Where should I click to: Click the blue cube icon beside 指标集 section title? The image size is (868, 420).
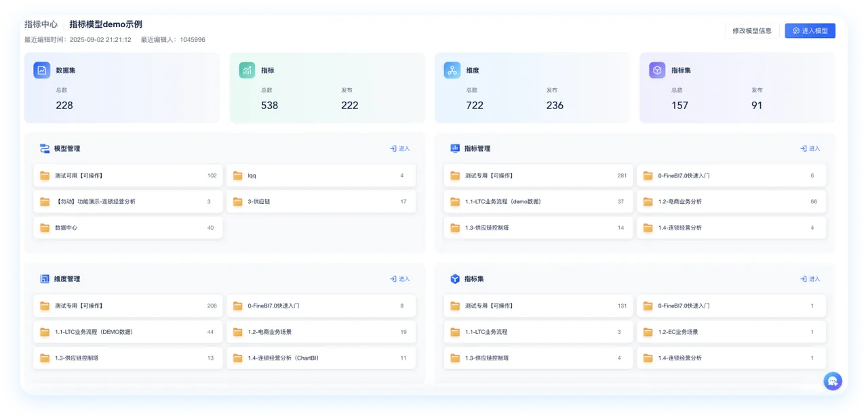(455, 278)
